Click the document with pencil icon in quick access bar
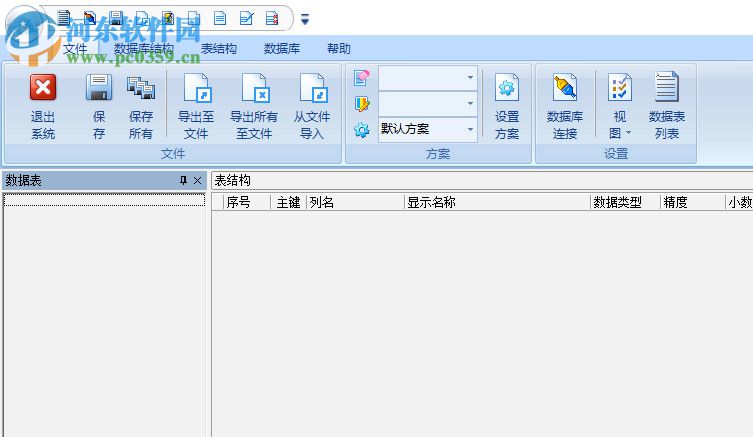The height and width of the screenshot is (437, 753). tap(246, 18)
